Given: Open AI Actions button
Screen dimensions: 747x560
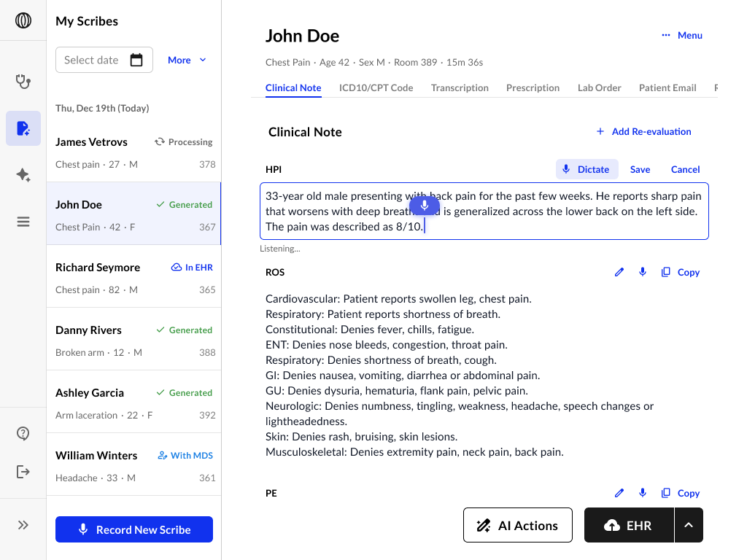Looking at the screenshot, I should tap(518, 525).
